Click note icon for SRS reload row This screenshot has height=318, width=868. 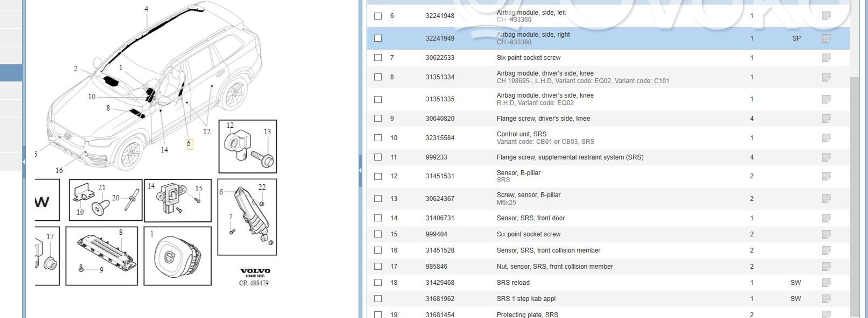[x=826, y=283]
